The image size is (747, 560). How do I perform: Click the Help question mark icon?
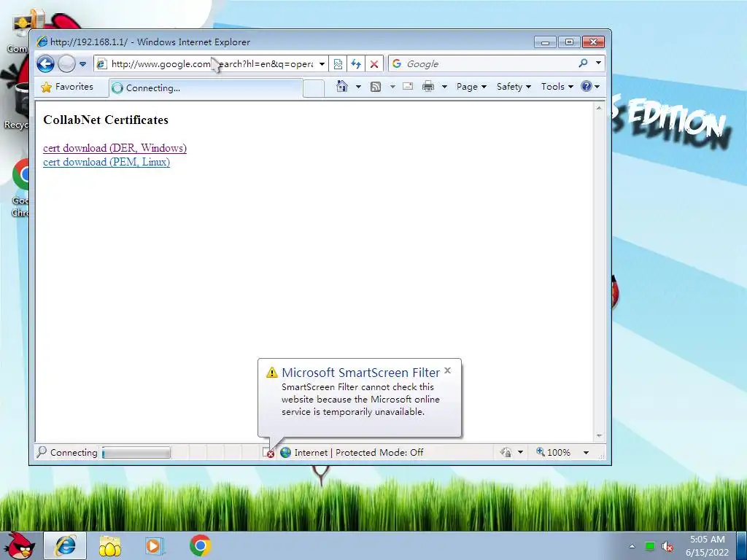tap(587, 86)
